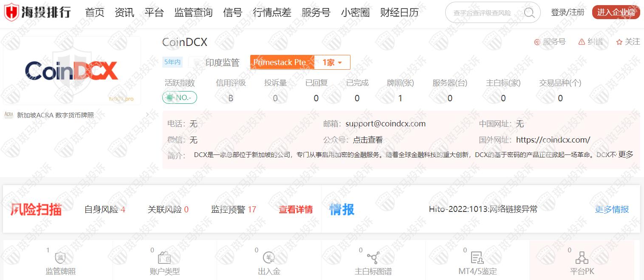Open the 更多情报 link

[612, 209]
